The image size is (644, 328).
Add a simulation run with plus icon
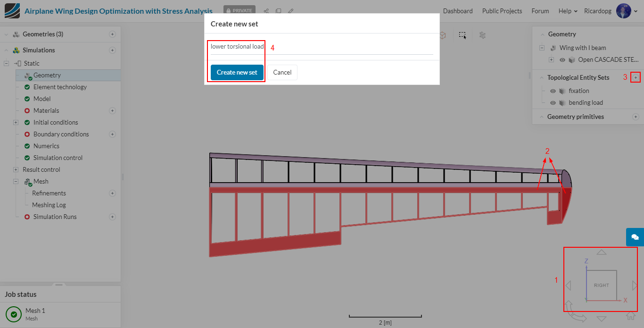coord(112,217)
